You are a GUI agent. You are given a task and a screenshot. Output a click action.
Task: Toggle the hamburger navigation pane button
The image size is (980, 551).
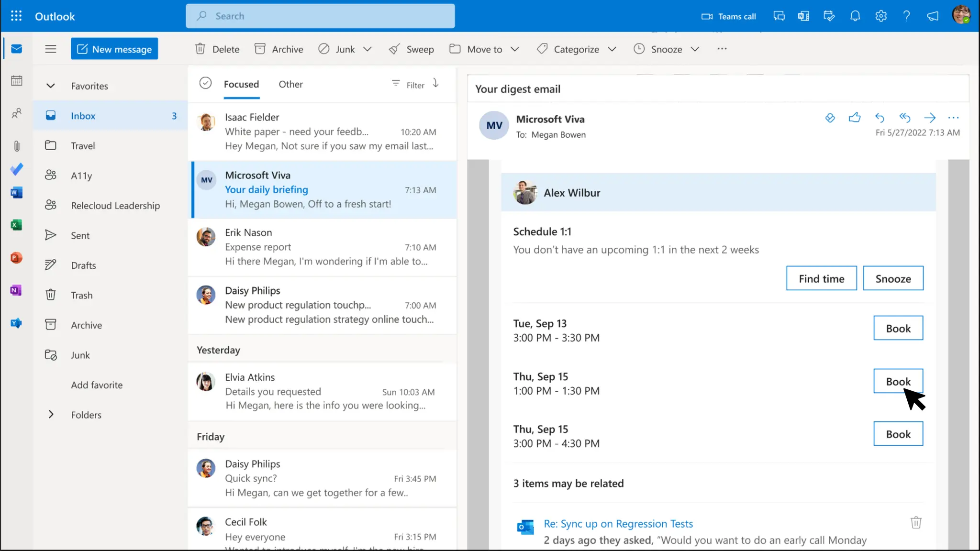pos(51,49)
